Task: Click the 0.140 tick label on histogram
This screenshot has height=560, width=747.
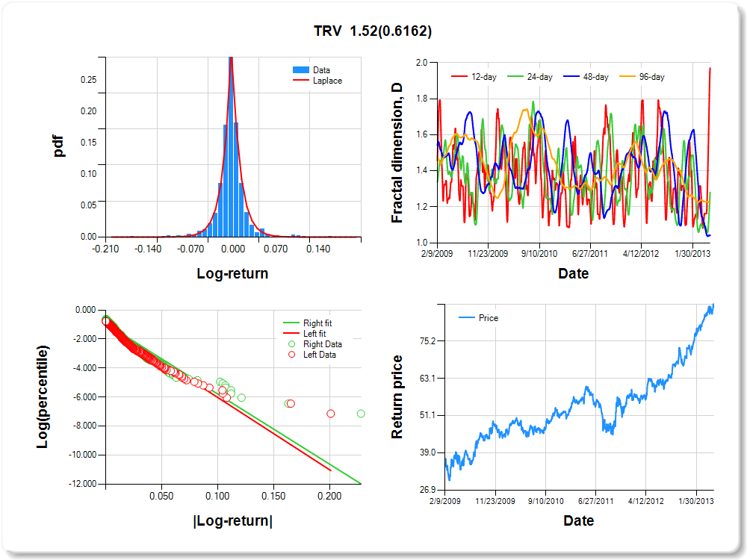Action: 318,249
